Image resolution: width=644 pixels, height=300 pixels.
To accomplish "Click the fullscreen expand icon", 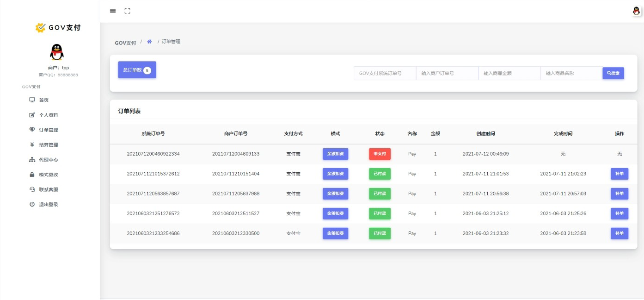I will pos(128,11).
